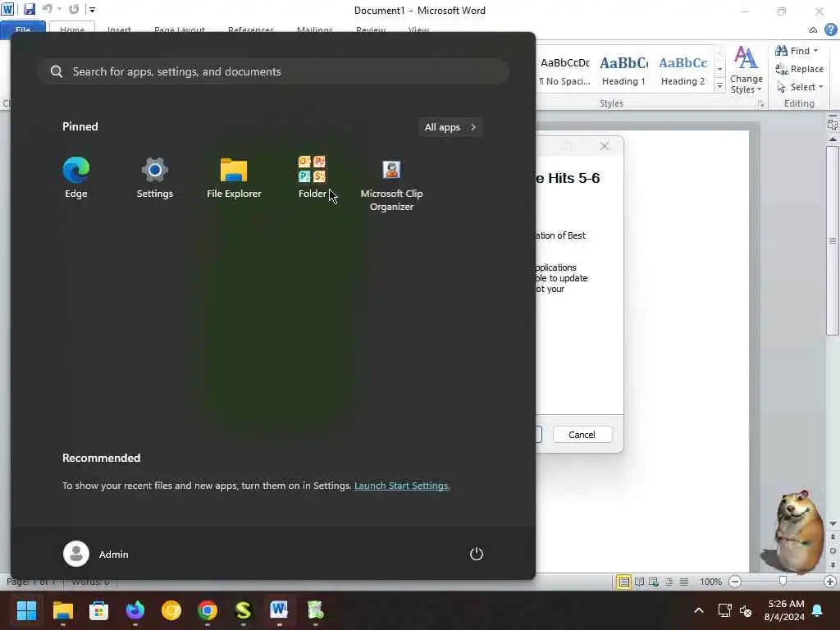Switch to Draft view
Screen dimensions: 840x630
coord(683,582)
